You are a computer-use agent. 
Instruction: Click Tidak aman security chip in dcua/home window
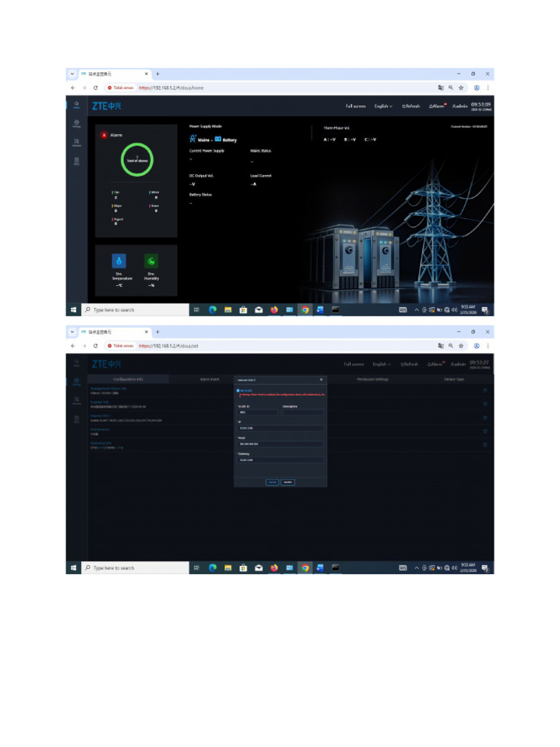[120, 88]
